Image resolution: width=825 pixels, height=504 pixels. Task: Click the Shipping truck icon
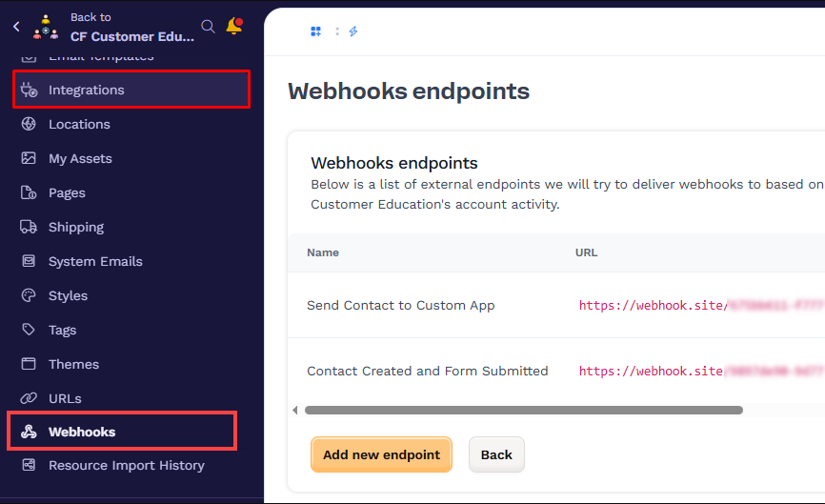[x=29, y=227]
